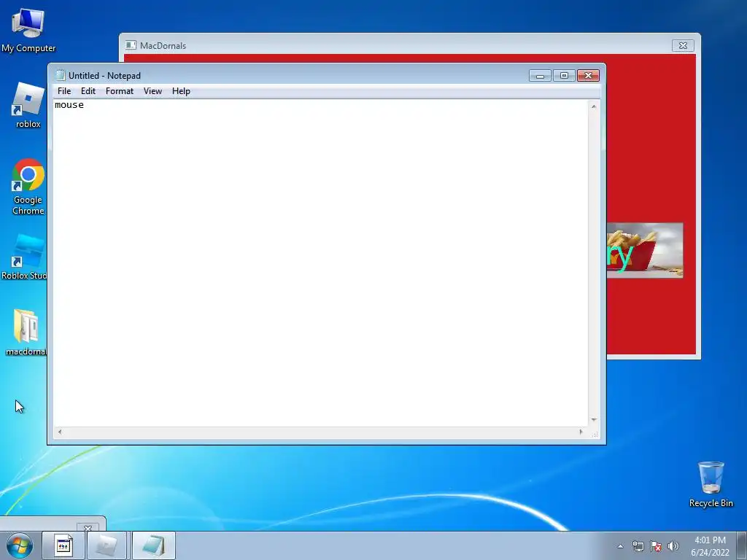Maximize the Notepad window
This screenshot has height=560, width=747.
coord(564,76)
